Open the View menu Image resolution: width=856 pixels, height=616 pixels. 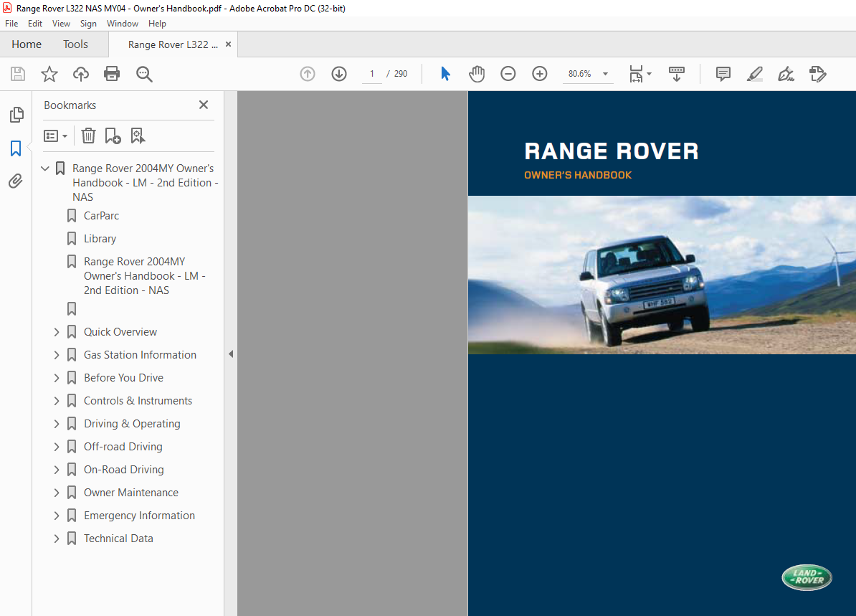61,24
